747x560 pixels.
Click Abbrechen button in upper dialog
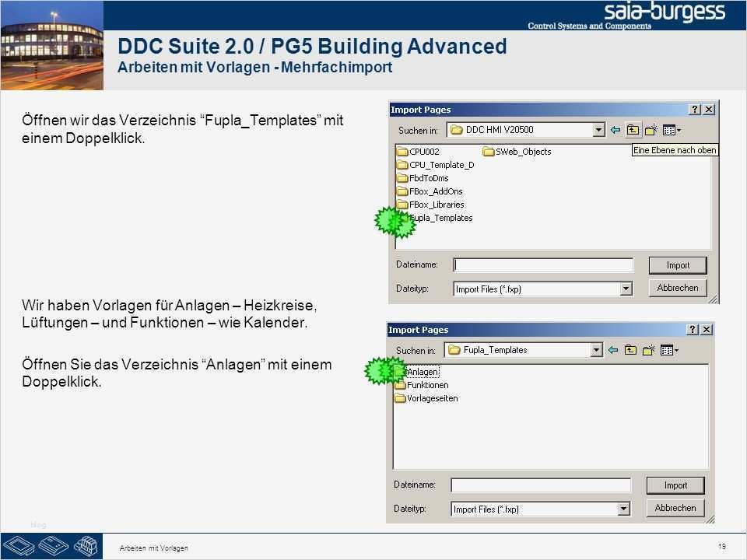[678, 288]
